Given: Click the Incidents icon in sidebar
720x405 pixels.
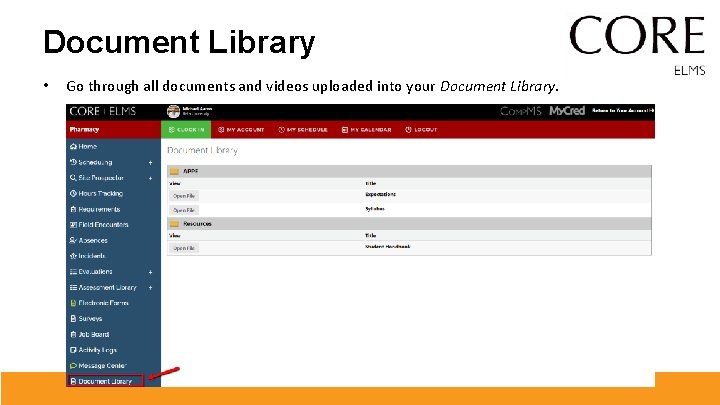Looking at the screenshot, I should (73, 256).
